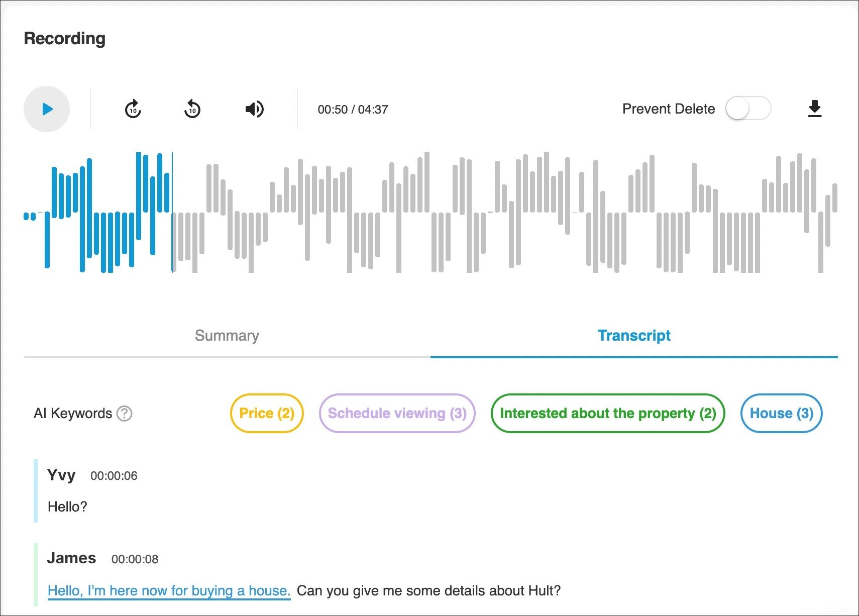Click Yvy's 'Hello?' transcript line
859x616 pixels.
pos(67,506)
